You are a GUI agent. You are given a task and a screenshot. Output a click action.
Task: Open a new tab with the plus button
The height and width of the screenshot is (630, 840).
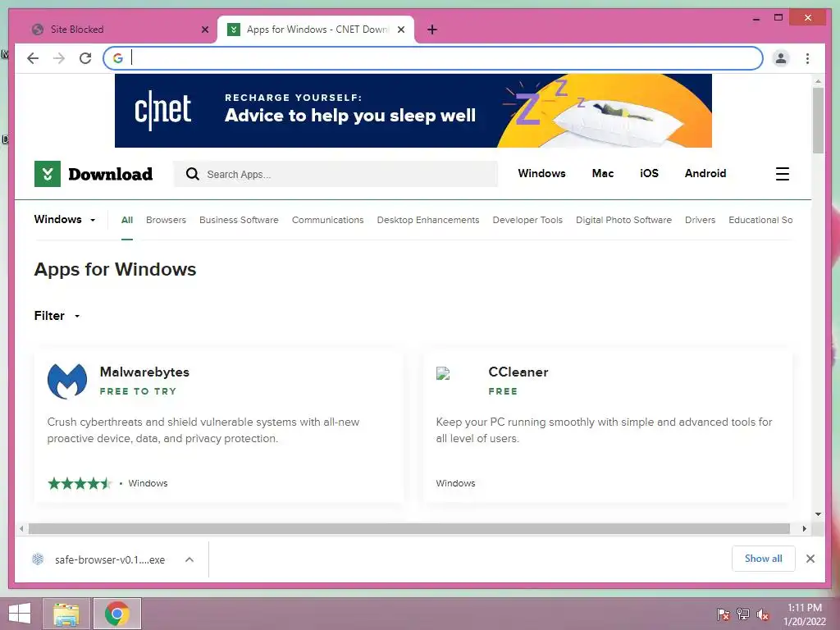[432, 30]
